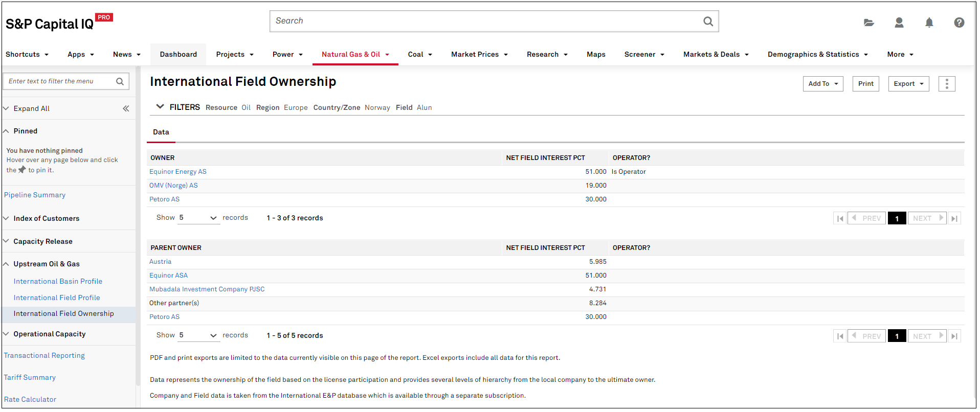Viewport: 980px width, 412px height.
Task: Open the Export dropdown
Action: click(908, 84)
